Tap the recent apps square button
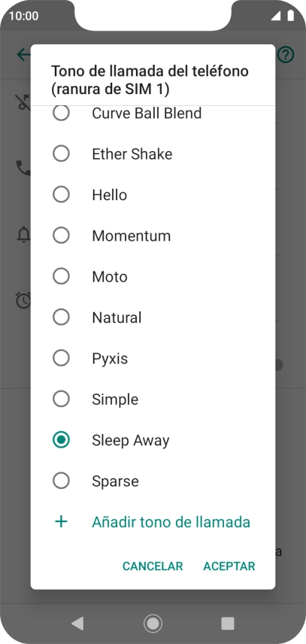The width and height of the screenshot is (306, 644). [228, 623]
